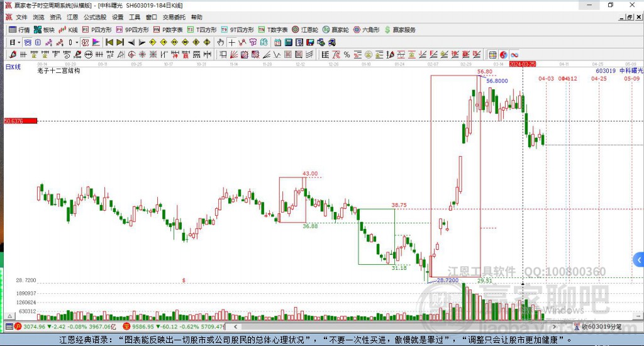
Task: Open the 浏览 menu
Action: (x=38, y=17)
